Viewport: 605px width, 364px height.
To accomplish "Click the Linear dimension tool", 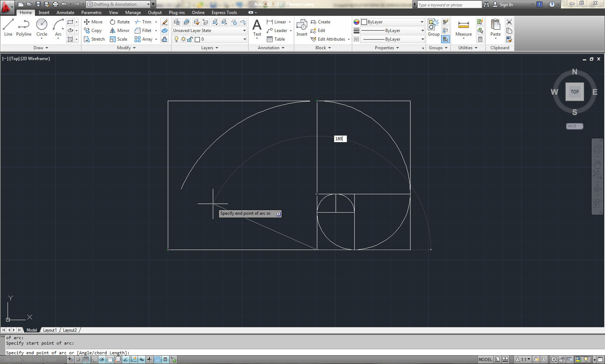I will 277,22.
